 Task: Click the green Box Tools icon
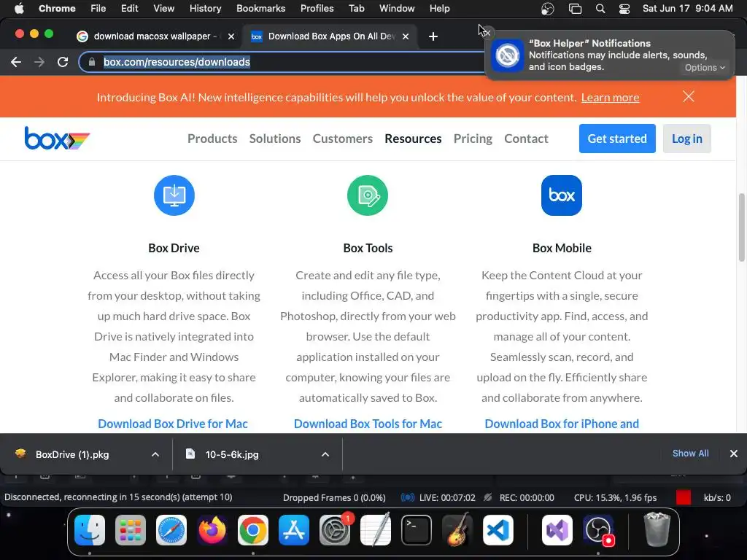click(x=368, y=195)
